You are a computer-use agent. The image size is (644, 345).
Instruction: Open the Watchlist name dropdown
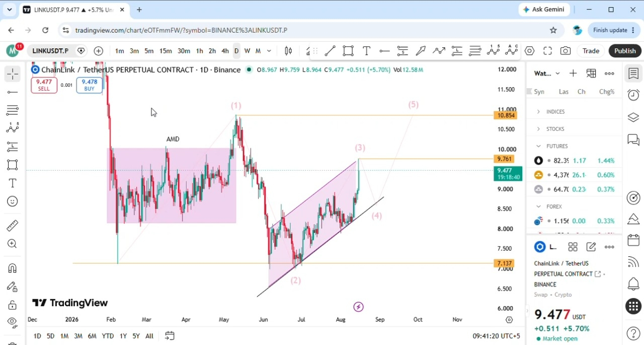point(547,74)
